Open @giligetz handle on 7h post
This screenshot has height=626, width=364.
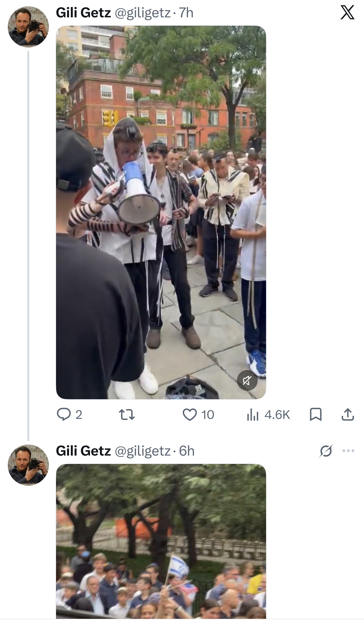(x=142, y=13)
